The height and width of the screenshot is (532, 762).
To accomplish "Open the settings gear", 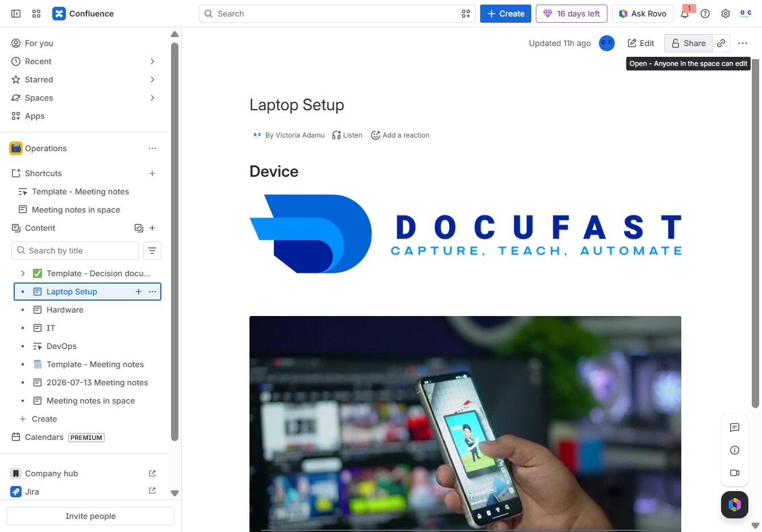I will [726, 14].
